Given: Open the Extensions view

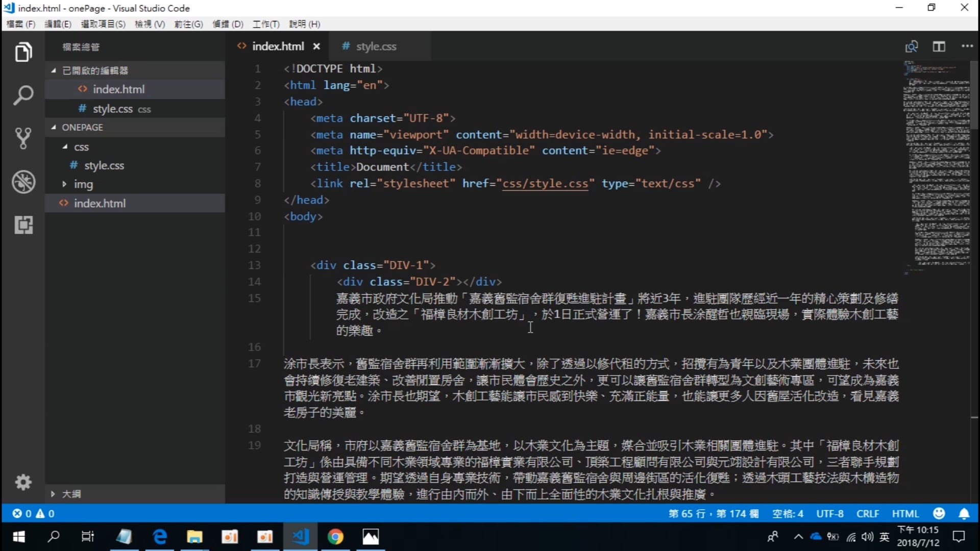Looking at the screenshot, I should click(23, 224).
